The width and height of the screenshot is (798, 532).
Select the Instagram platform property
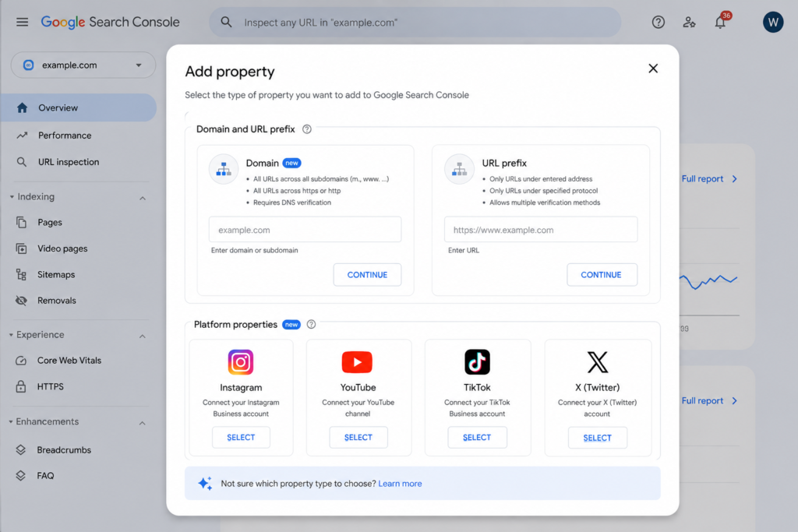tap(241, 438)
